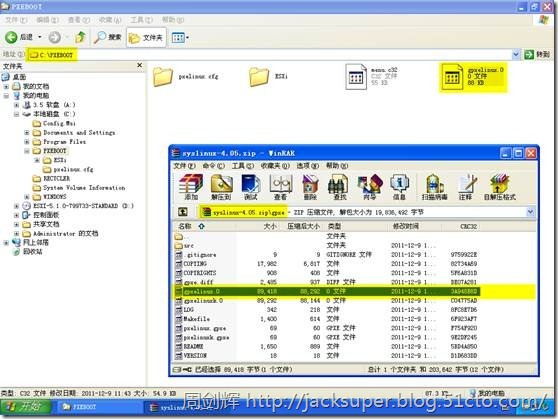
Task: Click the WinRAR Find binoculars icon
Action: coord(339,187)
